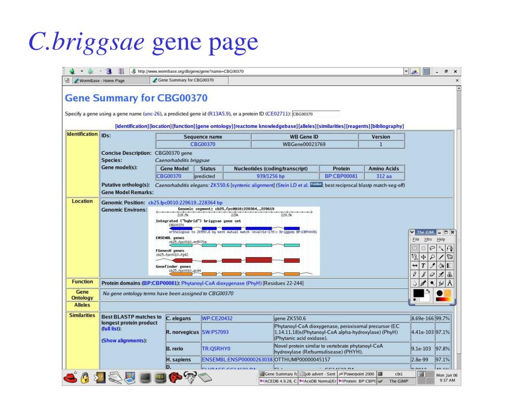This screenshot has width=532, height=399.
Task: Select the Magnify zoom tool in GIMP
Action: tap(432, 257)
